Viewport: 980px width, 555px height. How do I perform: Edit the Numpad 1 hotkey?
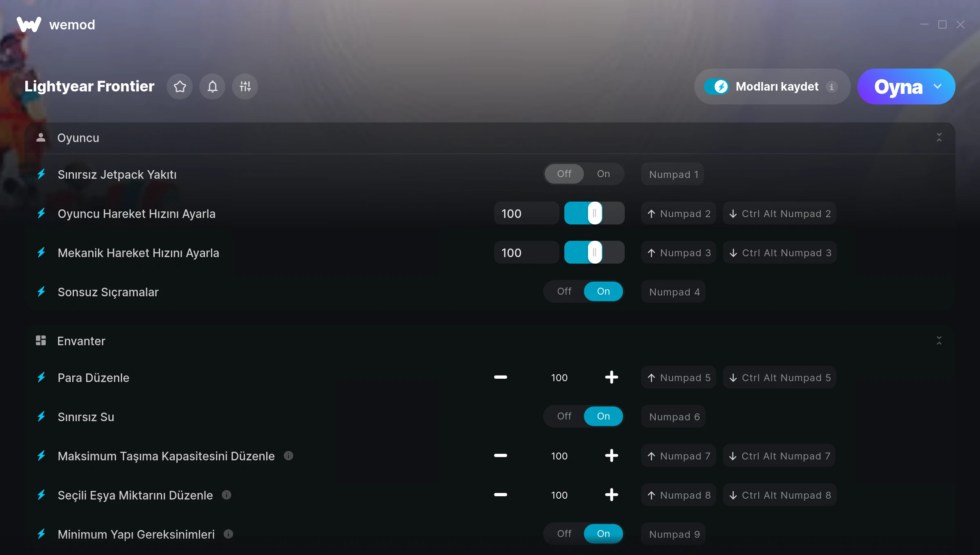click(673, 174)
